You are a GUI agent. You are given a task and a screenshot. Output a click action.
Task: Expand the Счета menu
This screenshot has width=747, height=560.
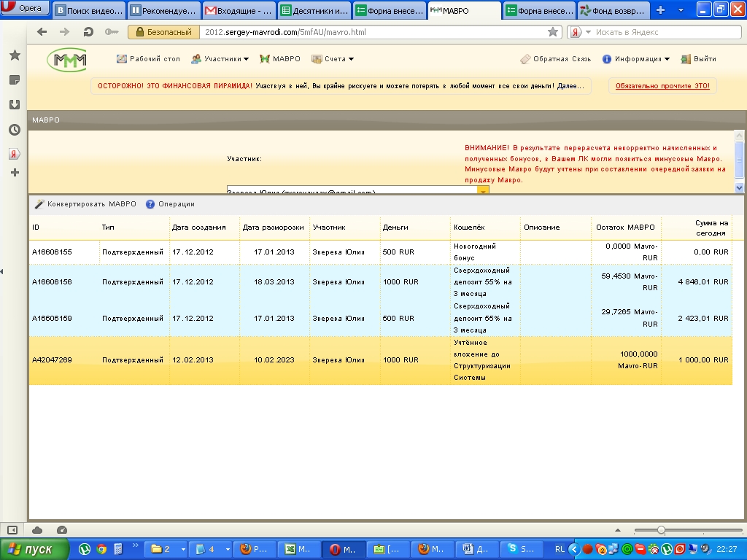[x=333, y=59]
